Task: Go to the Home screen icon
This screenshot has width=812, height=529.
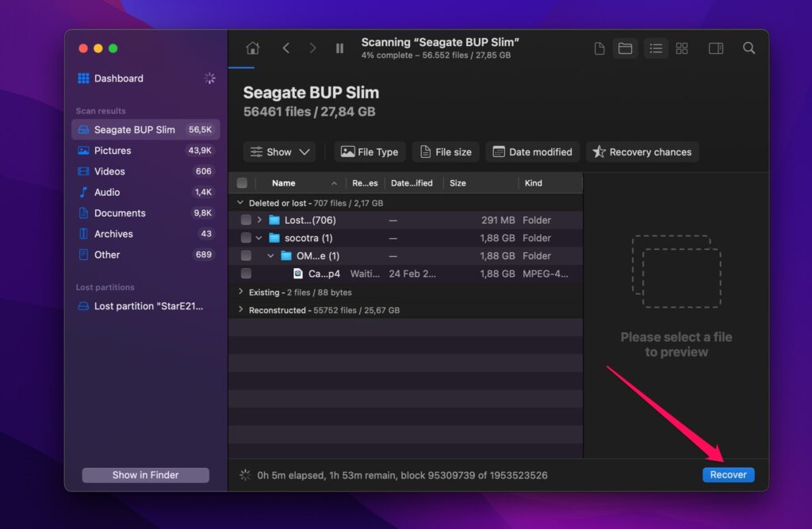Action: pyautogui.click(x=253, y=48)
